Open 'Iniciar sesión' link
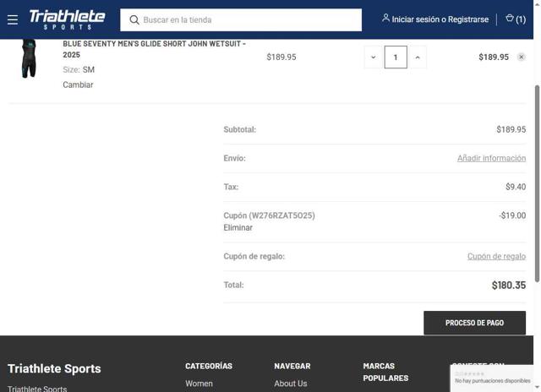This screenshot has height=392, width=541. point(416,19)
